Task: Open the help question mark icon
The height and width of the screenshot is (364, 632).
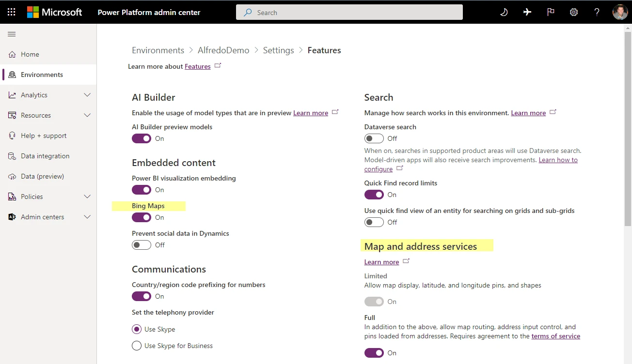Action: (x=597, y=12)
